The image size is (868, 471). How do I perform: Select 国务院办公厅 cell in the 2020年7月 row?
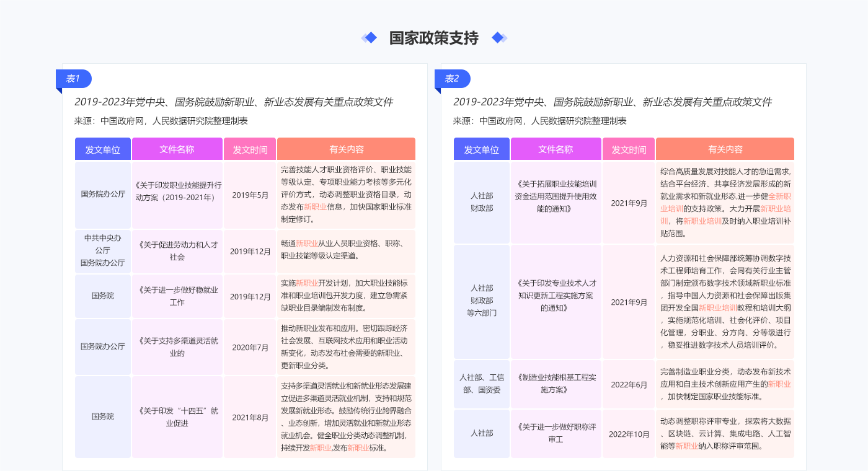(x=103, y=347)
